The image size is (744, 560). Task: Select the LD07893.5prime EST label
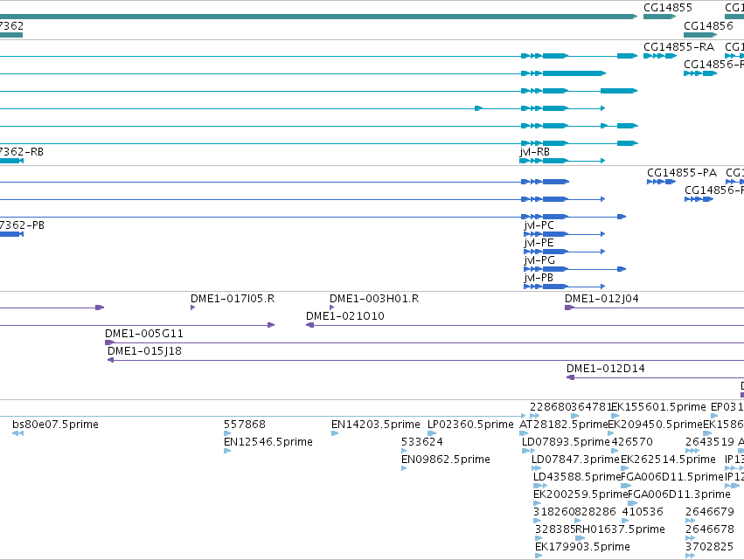pos(566,442)
